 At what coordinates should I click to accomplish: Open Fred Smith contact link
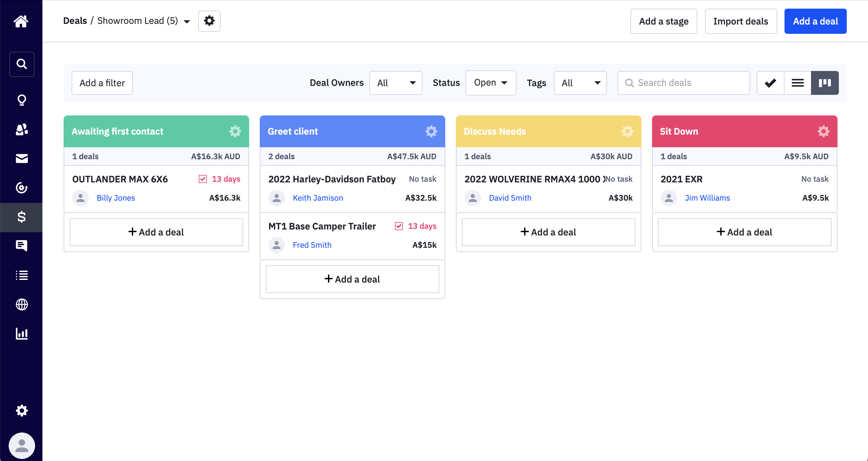coord(312,245)
